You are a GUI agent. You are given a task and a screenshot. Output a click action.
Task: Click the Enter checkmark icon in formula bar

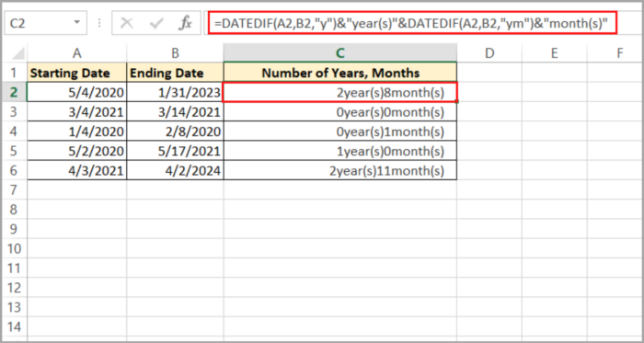156,24
